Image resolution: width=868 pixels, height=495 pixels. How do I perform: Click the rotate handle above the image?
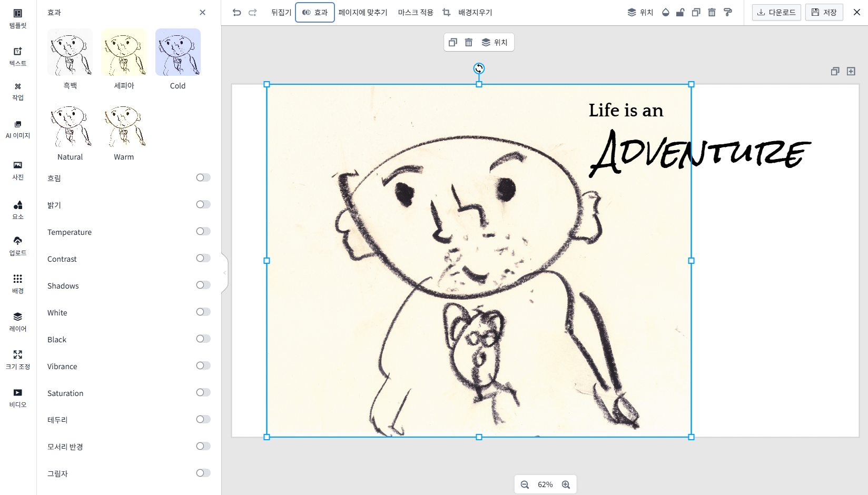coord(479,68)
